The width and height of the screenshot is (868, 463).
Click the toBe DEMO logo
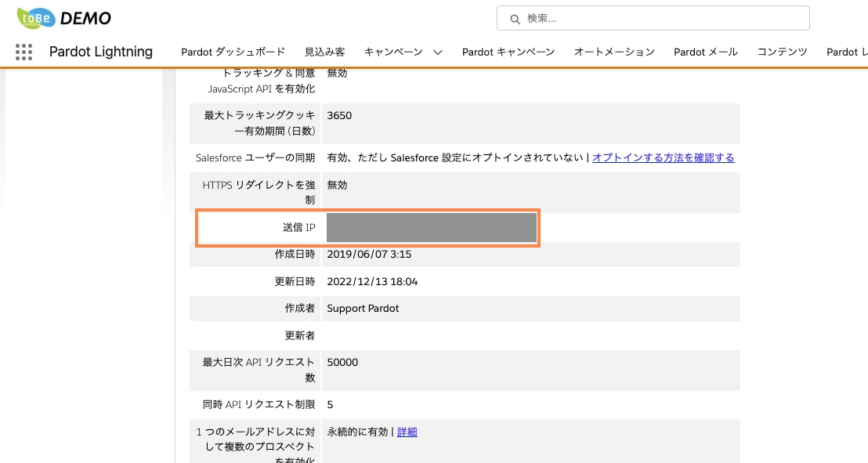[64, 18]
